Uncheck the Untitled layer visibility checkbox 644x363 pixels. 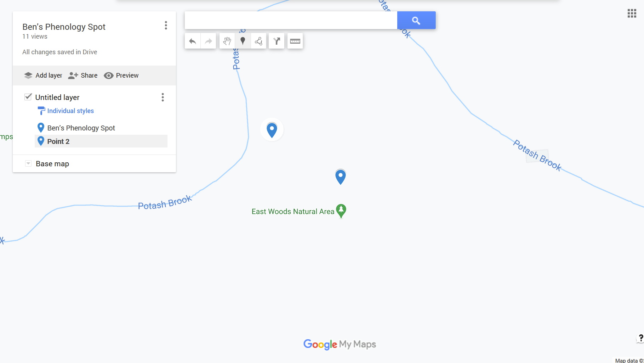pos(28,97)
